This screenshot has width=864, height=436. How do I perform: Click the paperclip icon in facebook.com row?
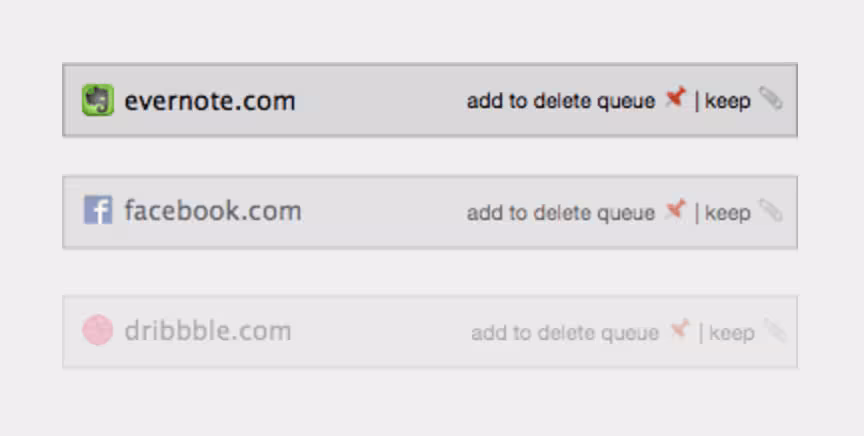[x=771, y=210]
